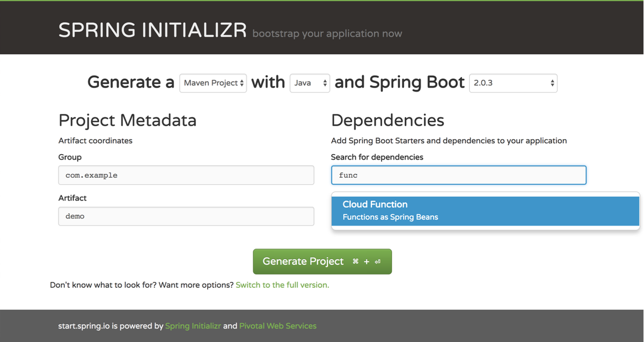Click the command (⌘) icon on Generate Project

click(355, 261)
